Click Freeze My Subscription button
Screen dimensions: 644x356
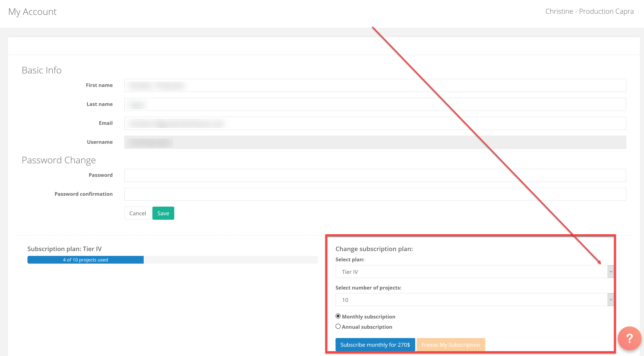pyautogui.click(x=450, y=345)
